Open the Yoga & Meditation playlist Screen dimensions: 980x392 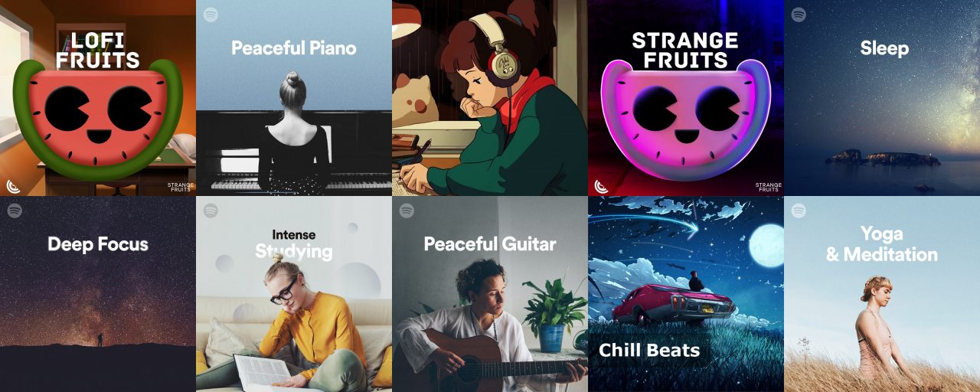882,294
